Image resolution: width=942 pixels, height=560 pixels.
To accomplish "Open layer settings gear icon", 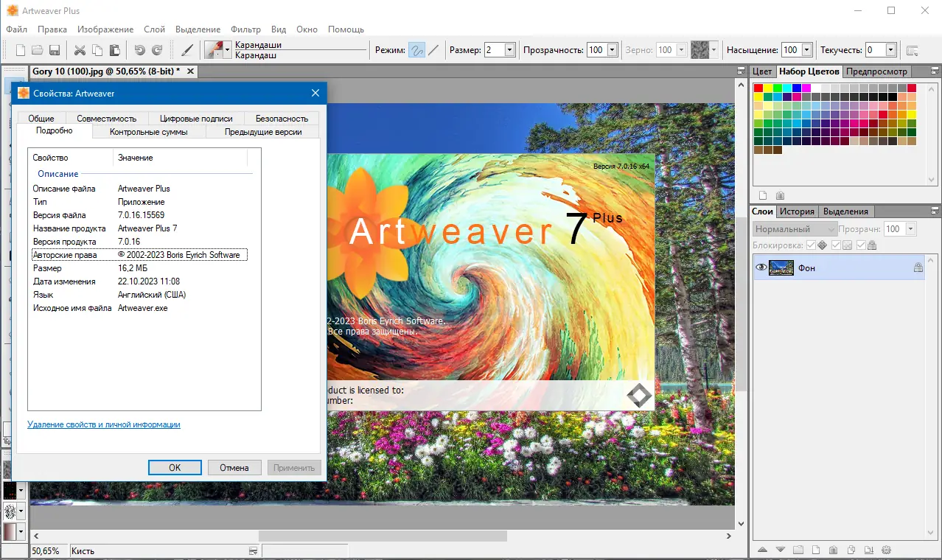I will [886, 550].
